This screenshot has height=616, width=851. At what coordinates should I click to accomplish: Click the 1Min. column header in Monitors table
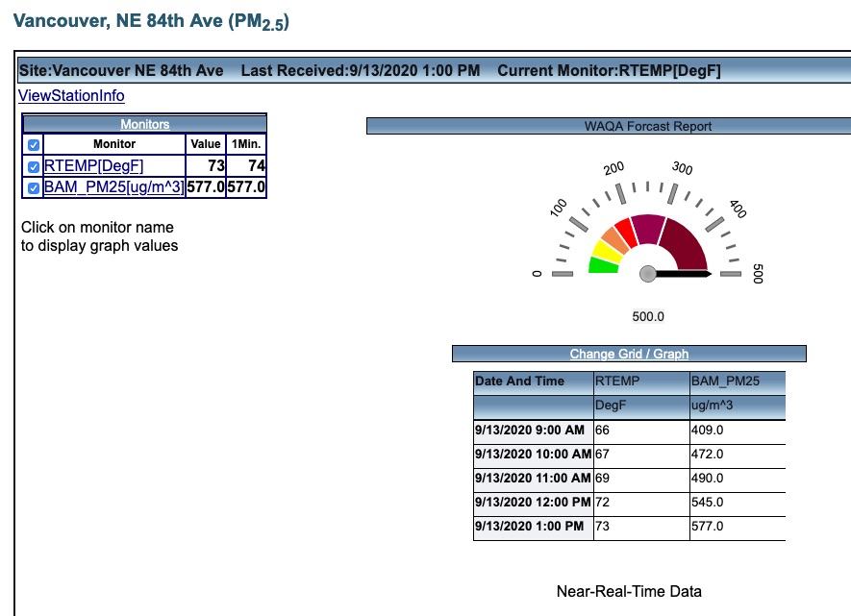[246, 144]
